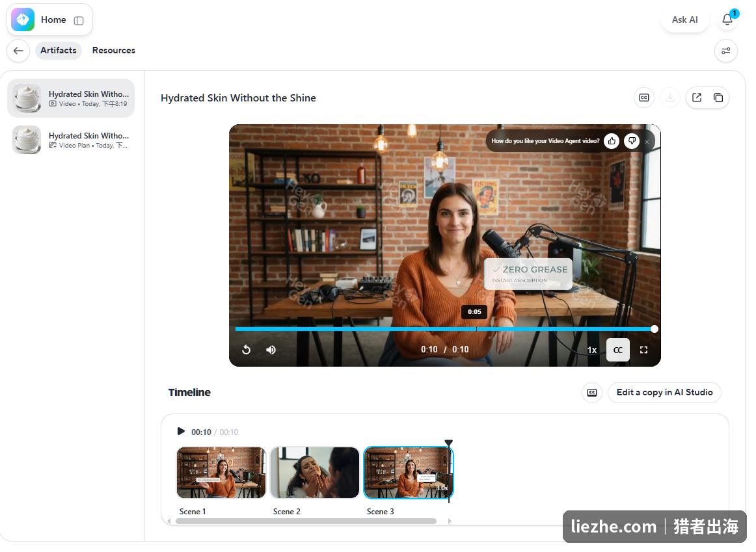Click the Hydrated Skin Without the Shine title
756x552 pixels.
pyautogui.click(x=238, y=98)
